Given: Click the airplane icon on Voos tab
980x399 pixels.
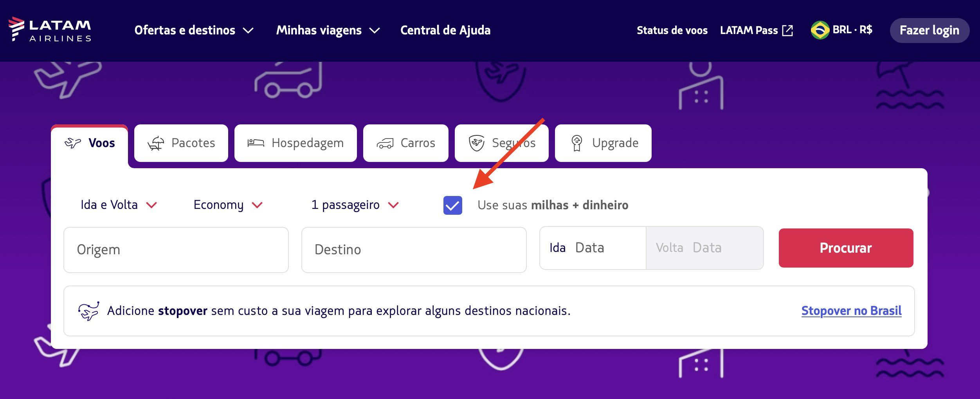Looking at the screenshot, I should [73, 143].
